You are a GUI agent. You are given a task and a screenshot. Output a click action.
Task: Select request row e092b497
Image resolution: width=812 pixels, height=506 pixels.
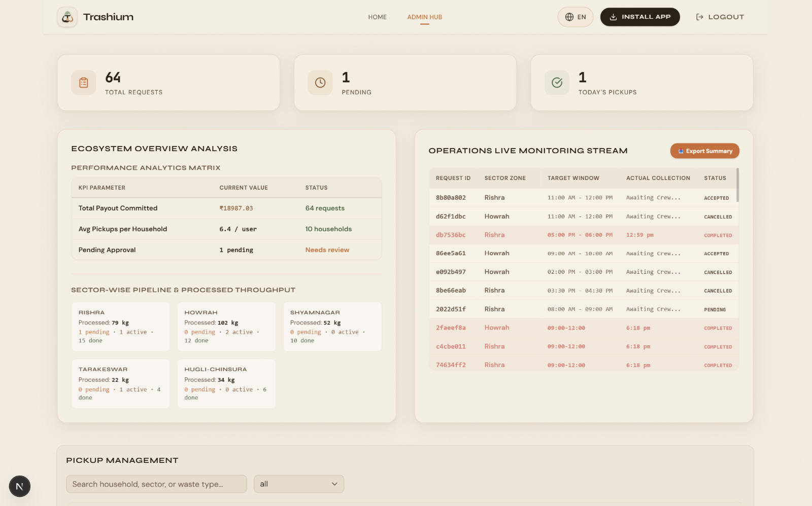584,272
